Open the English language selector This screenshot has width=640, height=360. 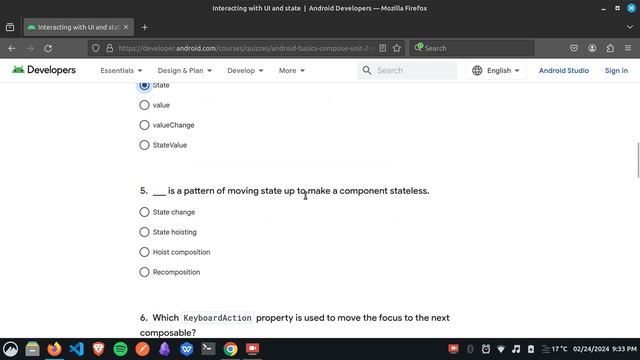pos(496,71)
